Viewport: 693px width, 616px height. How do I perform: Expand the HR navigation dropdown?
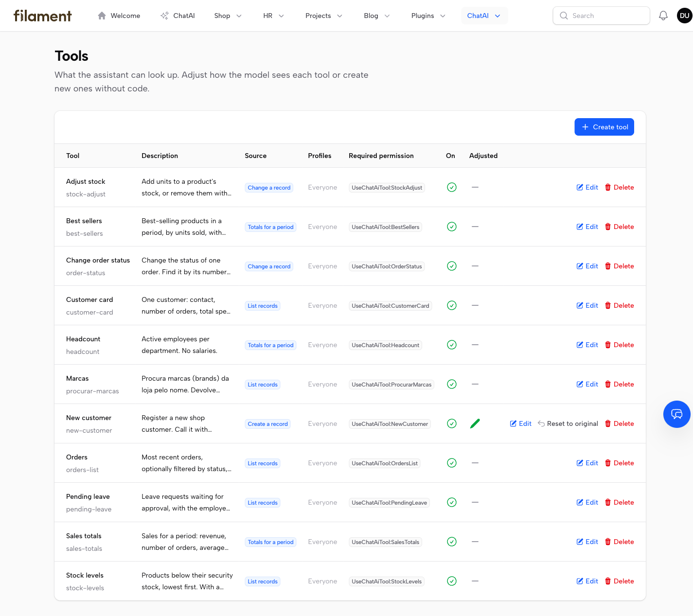(273, 16)
